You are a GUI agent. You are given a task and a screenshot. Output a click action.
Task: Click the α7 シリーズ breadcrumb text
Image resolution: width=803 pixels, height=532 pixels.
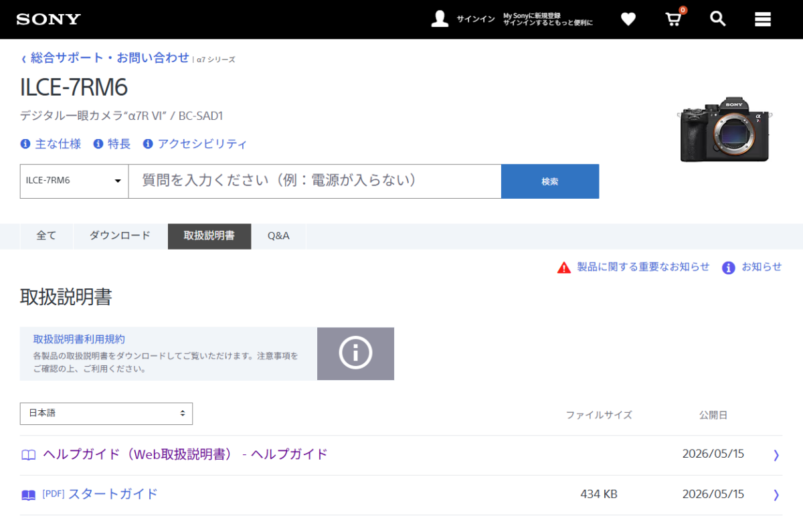pos(215,60)
